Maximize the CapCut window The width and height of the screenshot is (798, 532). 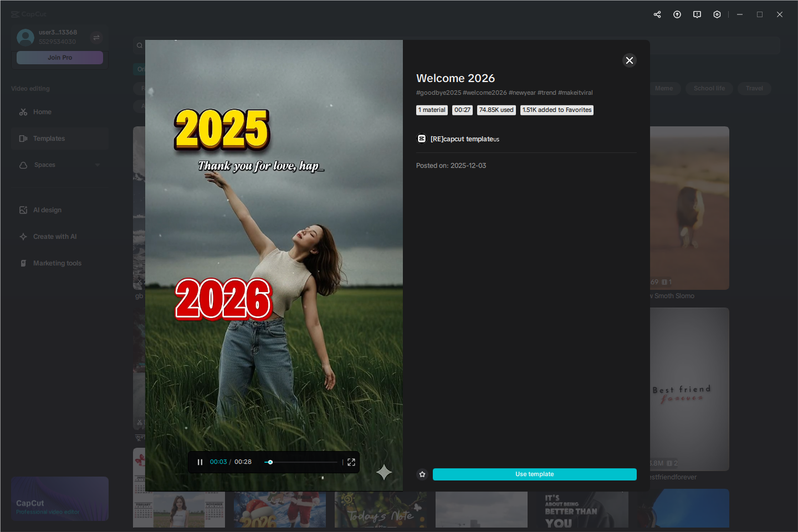pos(760,14)
